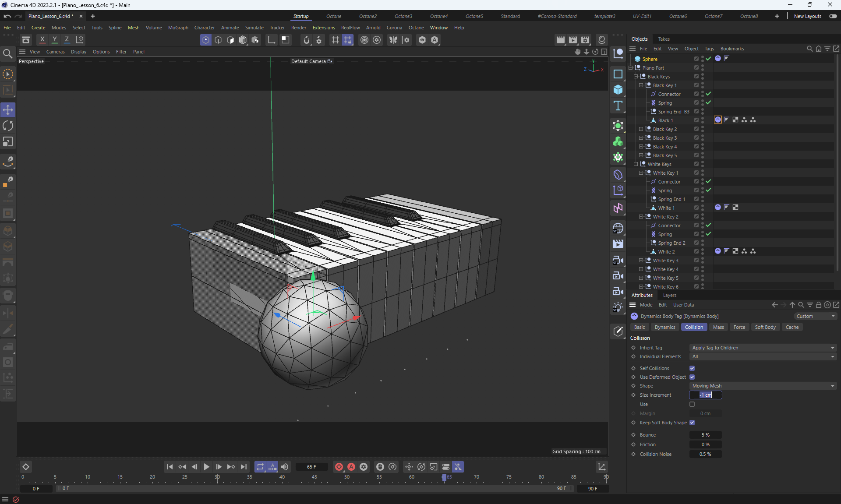841x504 pixels.
Task: Click the Cube primitive icon
Action: tap(618, 90)
